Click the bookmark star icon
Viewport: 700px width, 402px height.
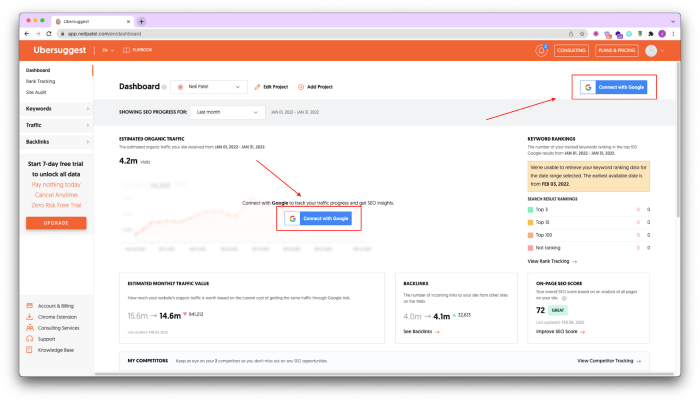click(582, 34)
